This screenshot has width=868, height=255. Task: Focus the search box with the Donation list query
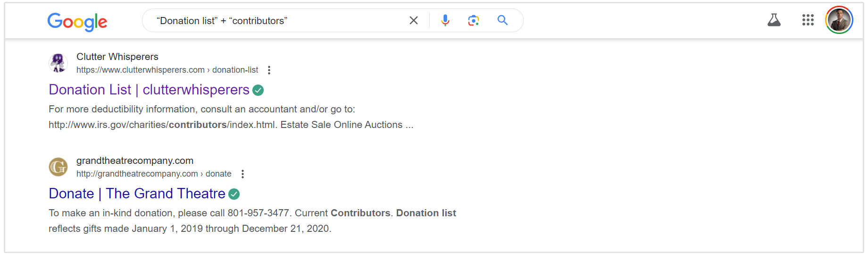[x=278, y=21]
